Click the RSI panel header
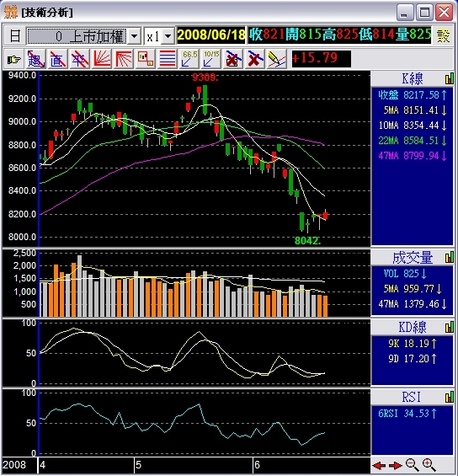The height and width of the screenshot is (476, 458). tap(413, 397)
